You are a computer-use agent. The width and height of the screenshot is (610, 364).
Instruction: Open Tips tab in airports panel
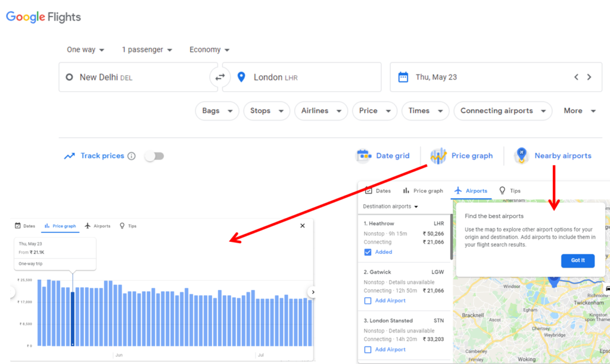[510, 191]
